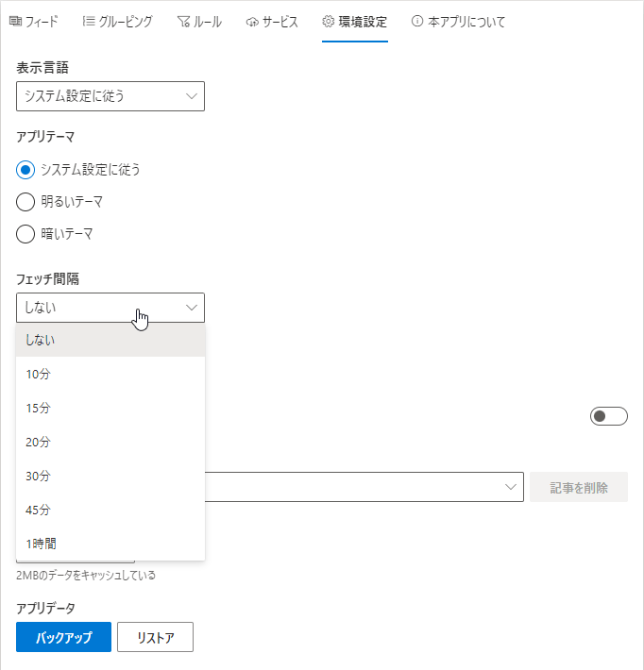Switch to the ルール tab
The width and height of the screenshot is (644, 670).
[199, 22]
